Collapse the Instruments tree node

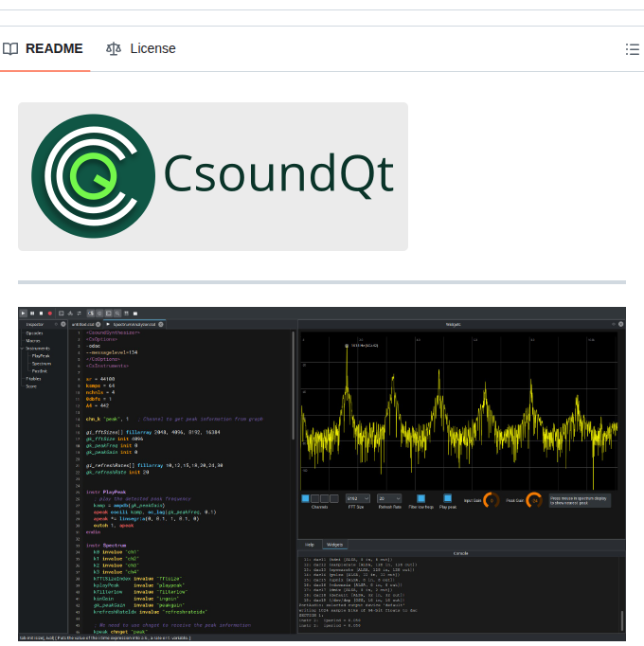click(22, 349)
